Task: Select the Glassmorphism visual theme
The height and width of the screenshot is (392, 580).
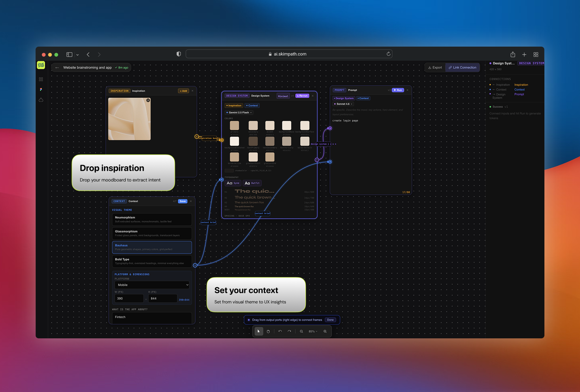Action: 152,233
